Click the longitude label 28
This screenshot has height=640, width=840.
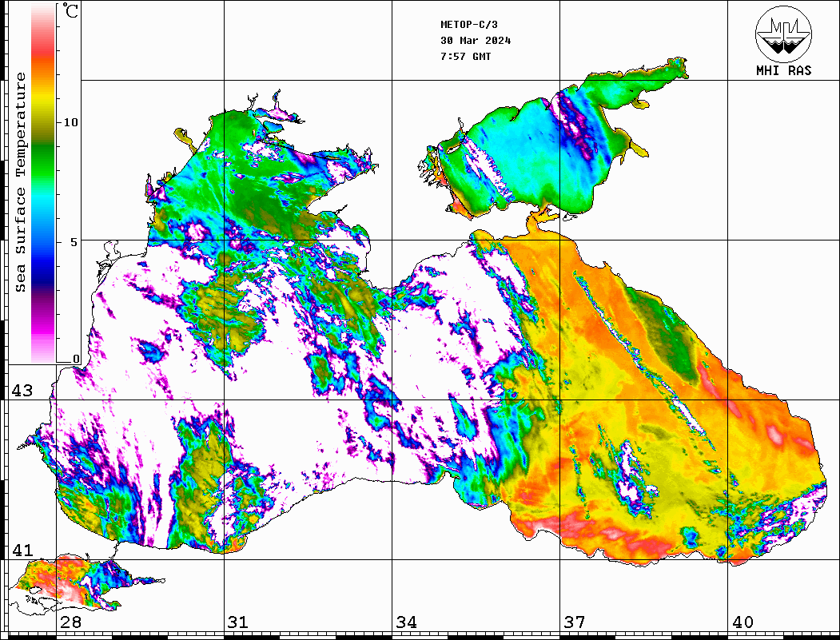[70, 622]
